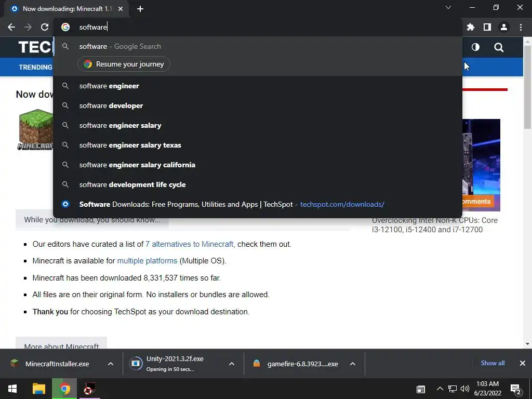Click the gamefire file icon in downloads bar
This screenshot has height=399, width=532.
click(257, 363)
